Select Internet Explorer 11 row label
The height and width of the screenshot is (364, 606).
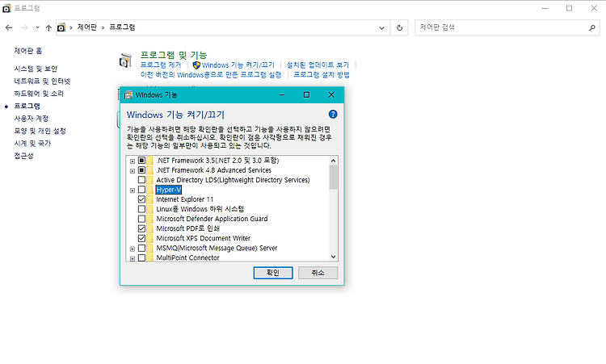coord(185,199)
